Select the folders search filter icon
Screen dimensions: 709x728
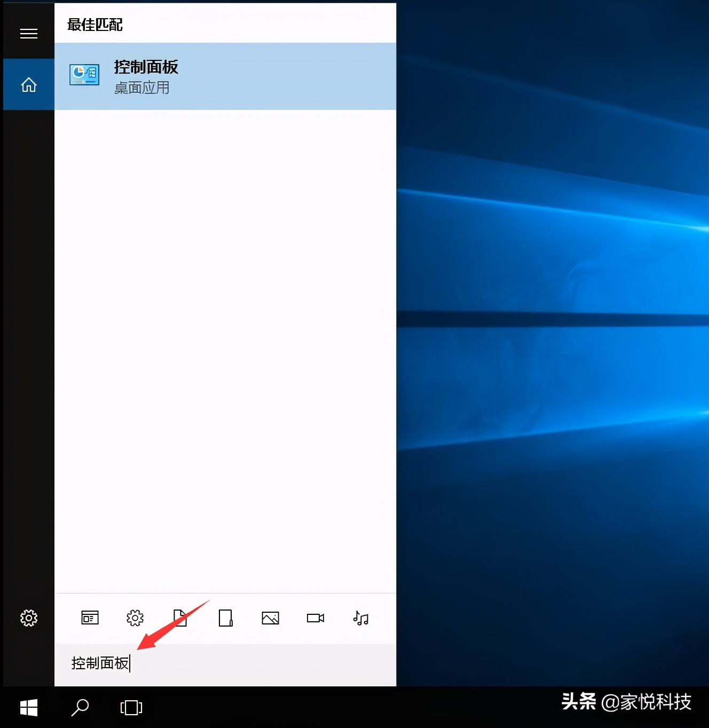coord(225,618)
